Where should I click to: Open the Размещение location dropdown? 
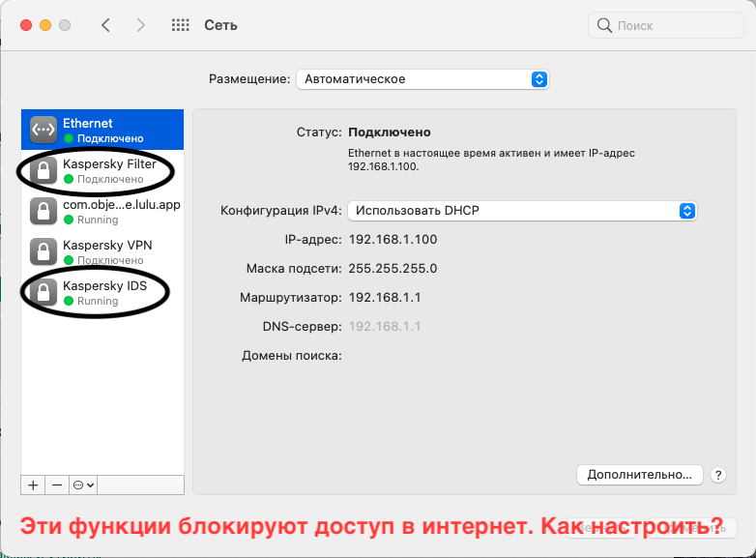coord(422,79)
